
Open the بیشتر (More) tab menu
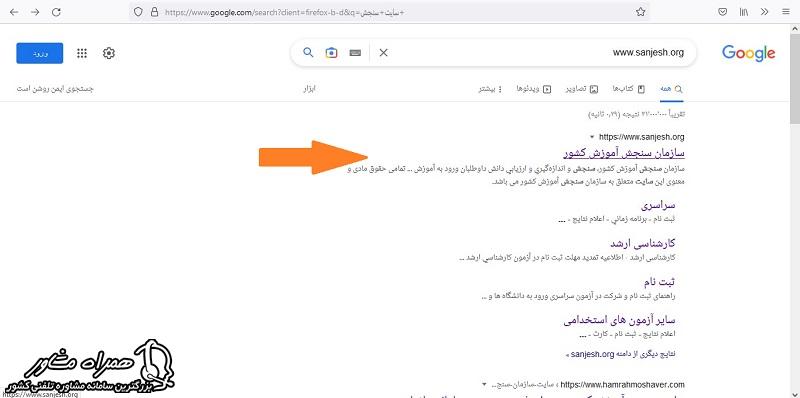(490, 89)
